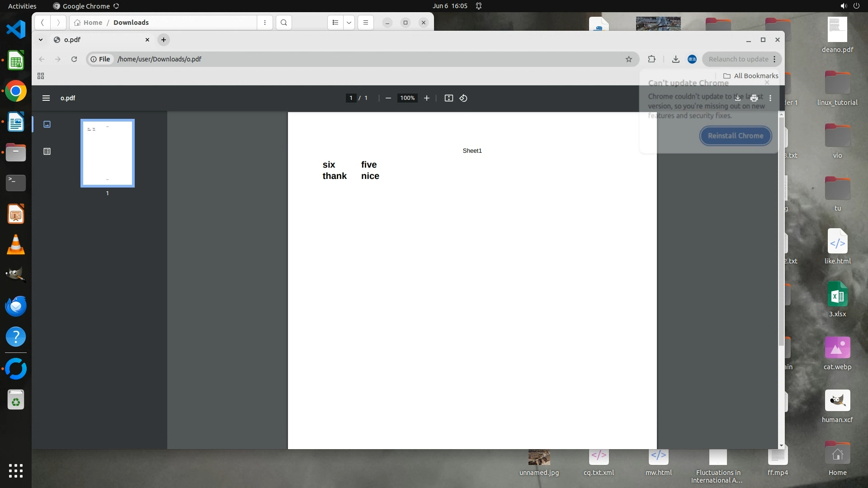Open Files hamburger menu
868x488 pixels.
(366, 23)
